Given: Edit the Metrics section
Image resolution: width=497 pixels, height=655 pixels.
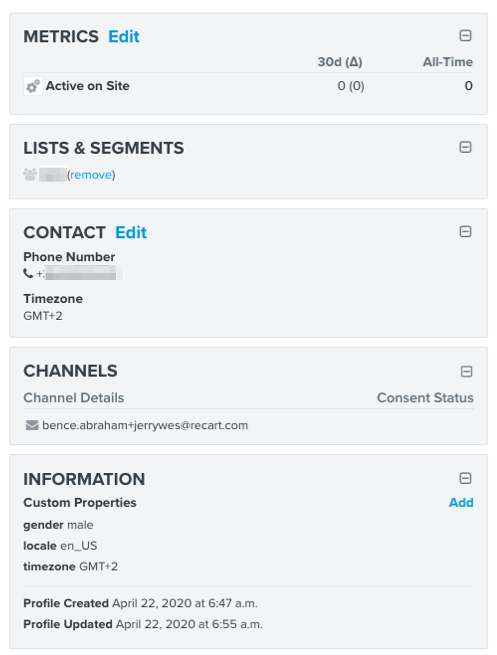Looking at the screenshot, I should tap(124, 37).
